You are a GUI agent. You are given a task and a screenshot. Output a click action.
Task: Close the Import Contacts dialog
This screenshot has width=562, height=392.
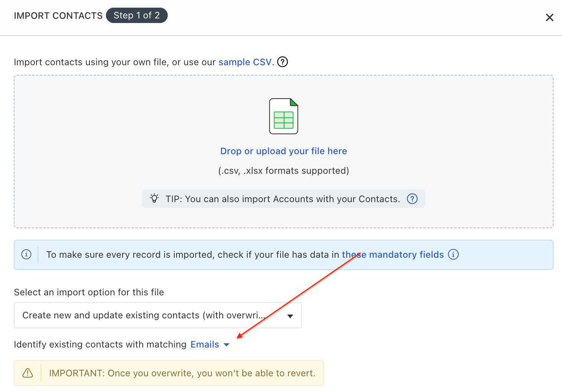click(x=549, y=17)
